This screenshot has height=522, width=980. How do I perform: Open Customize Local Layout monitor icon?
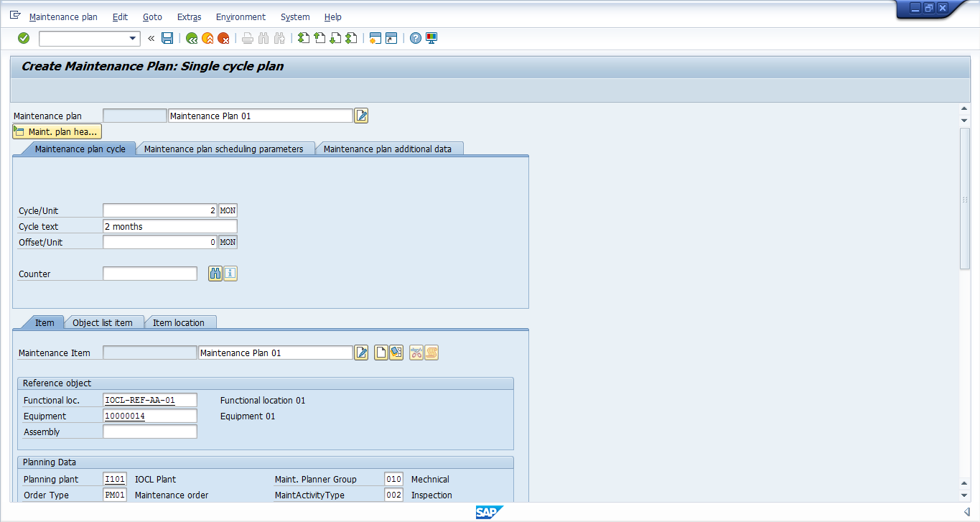pos(431,38)
